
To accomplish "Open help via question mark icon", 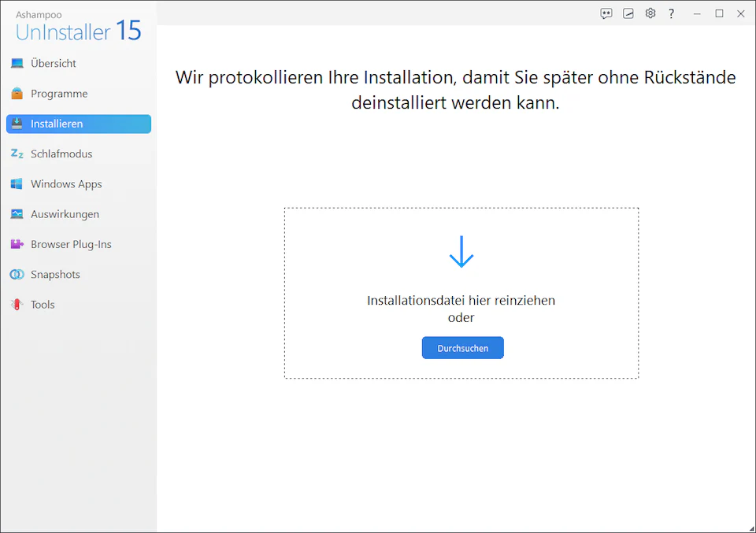I will [671, 13].
